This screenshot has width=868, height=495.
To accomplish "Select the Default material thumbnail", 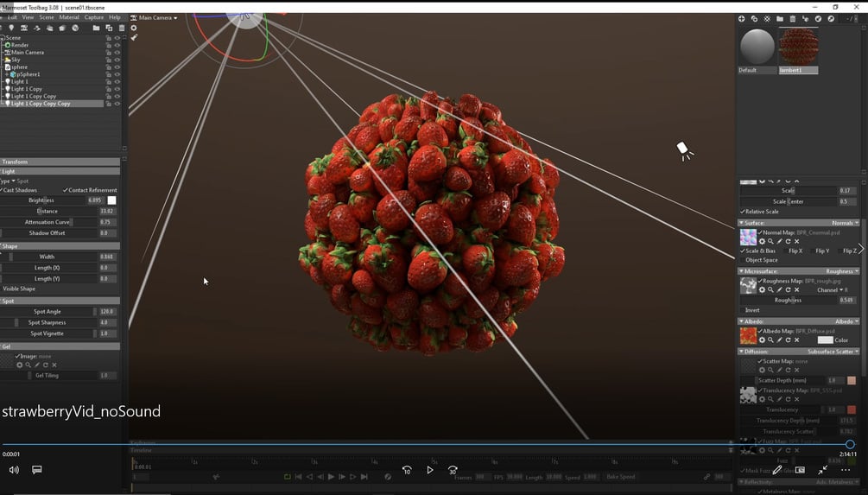I will tap(757, 47).
